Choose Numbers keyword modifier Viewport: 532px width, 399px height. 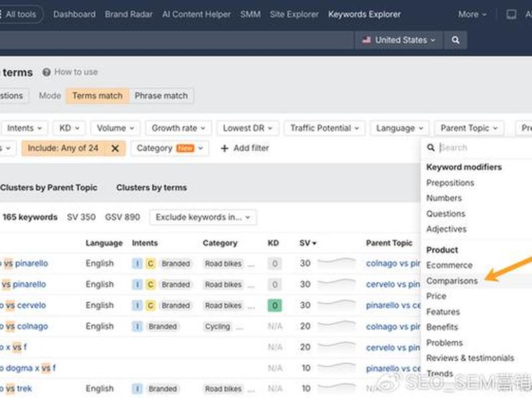444,198
